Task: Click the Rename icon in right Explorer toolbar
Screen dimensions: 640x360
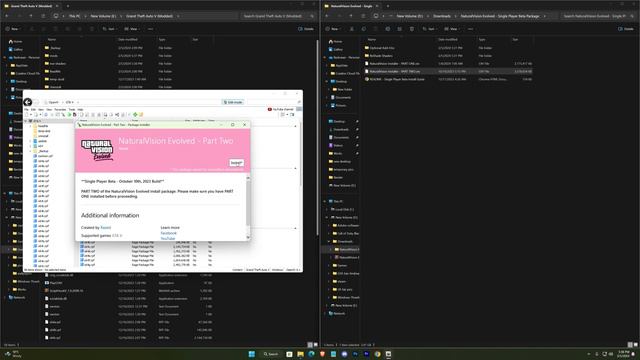Action: click(x=388, y=29)
